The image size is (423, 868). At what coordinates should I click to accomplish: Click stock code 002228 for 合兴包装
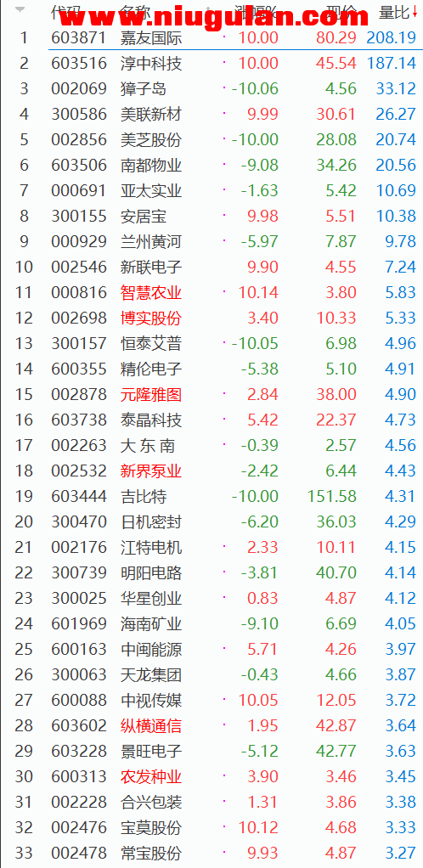(79, 802)
